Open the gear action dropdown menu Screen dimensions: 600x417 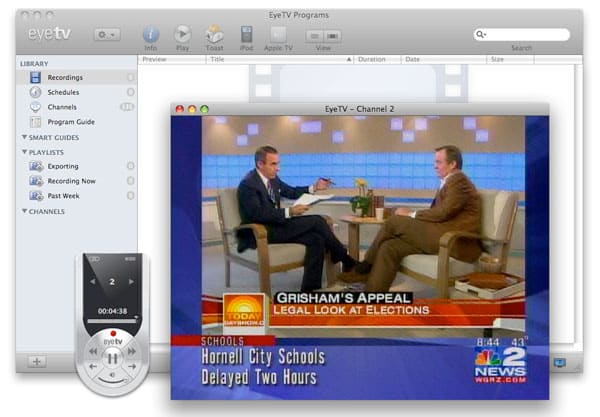point(106,34)
